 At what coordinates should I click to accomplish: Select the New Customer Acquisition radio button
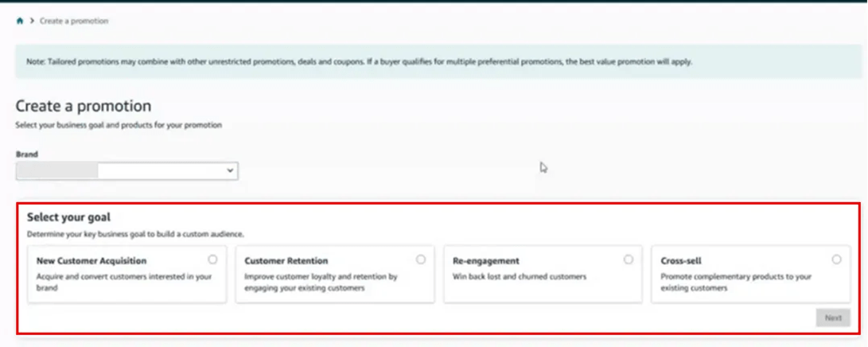pos(212,259)
